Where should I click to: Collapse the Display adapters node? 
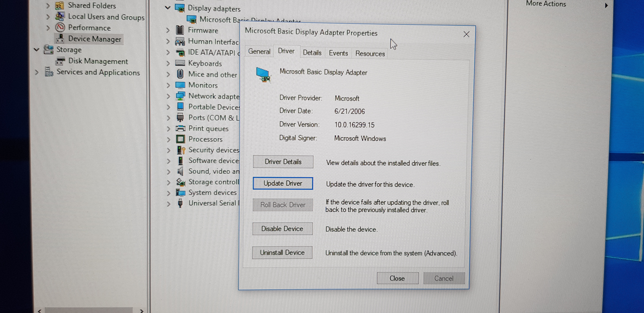[x=168, y=8]
